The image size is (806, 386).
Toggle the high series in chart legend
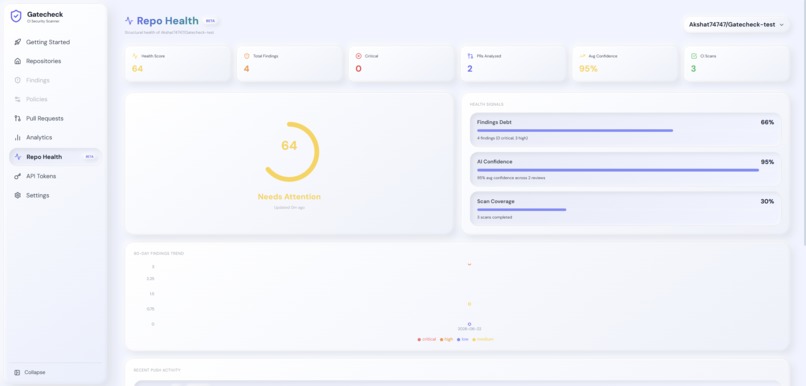point(447,339)
